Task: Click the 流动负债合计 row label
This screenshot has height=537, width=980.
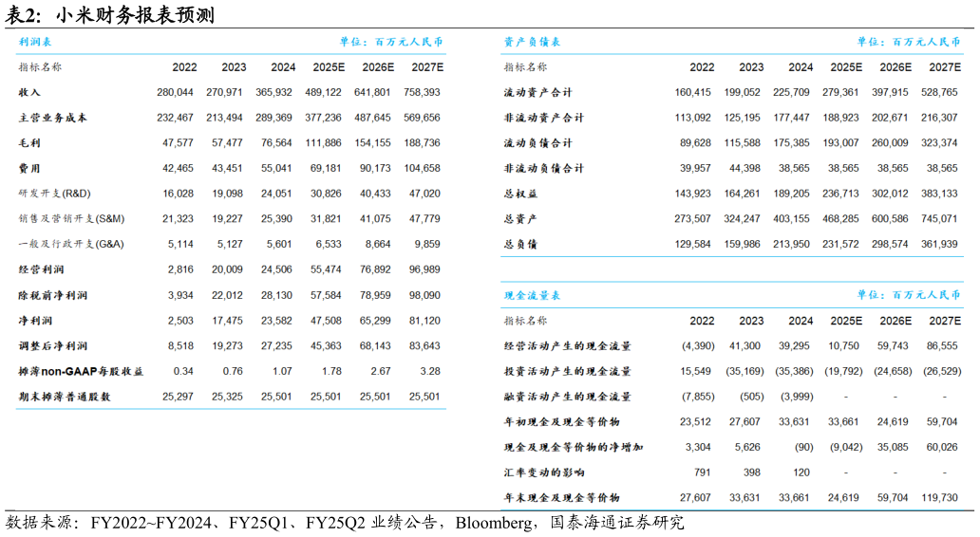Action: 537,143
